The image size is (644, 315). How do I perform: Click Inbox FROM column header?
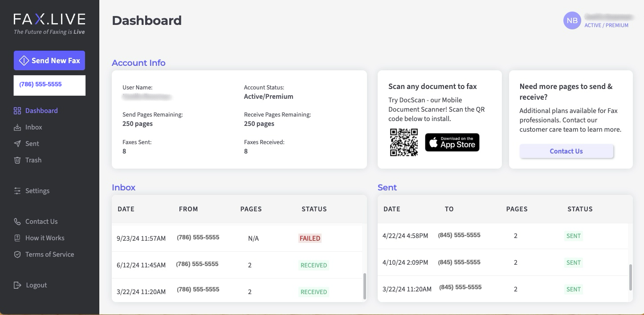(188, 209)
